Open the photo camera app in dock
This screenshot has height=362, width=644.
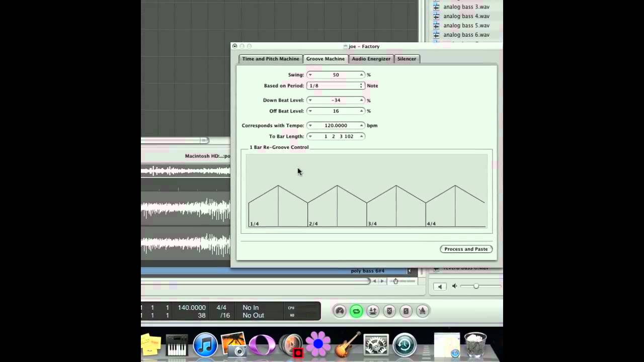coord(233,344)
